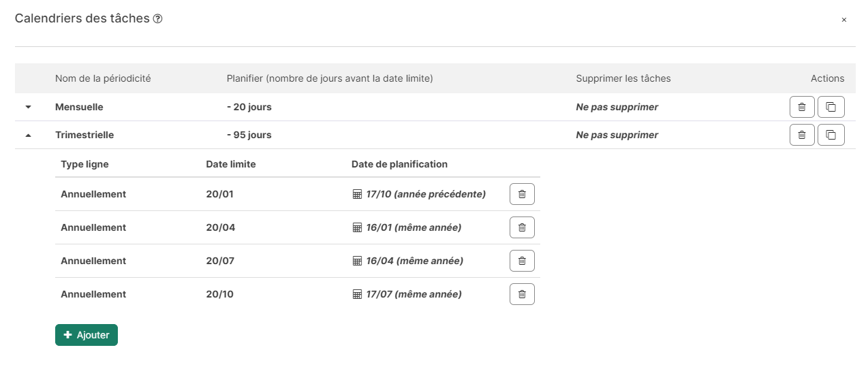
Task: Open calendar icon for 16/01 planning date
Action: pyautogui.click(x=357, y=228)
